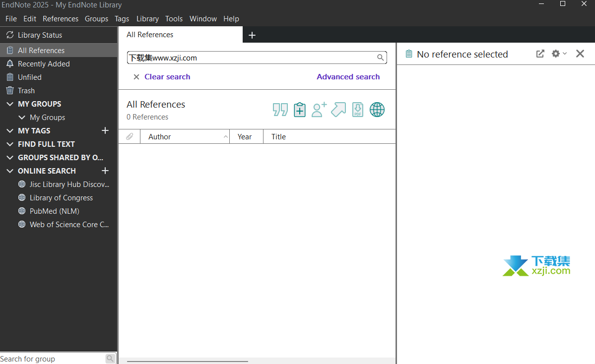Open a new tab with plus button
This screenshot has width=595, height=364.
pos(252,35)
